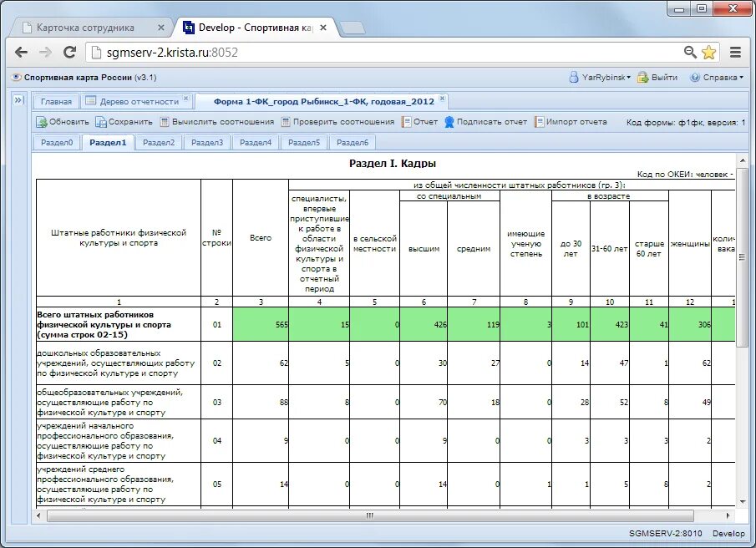The height and width of the screenshot is (548, 756).
Task: Close the Форма 1-ФК form tab
Action: coord(442,98)
